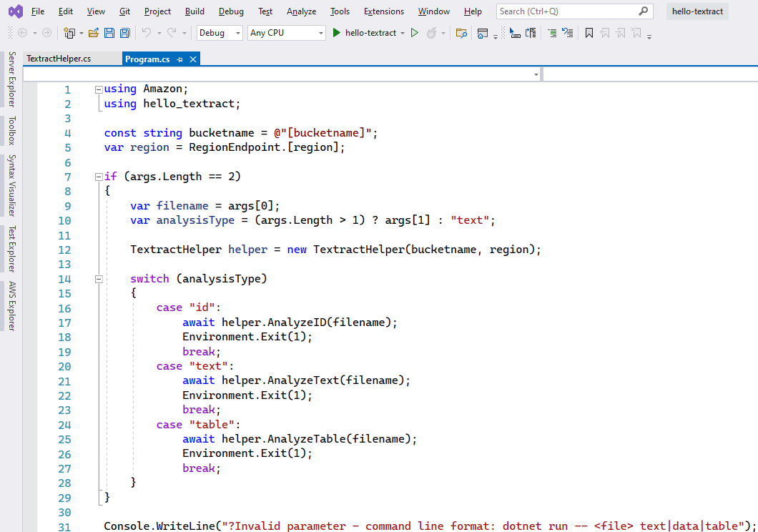
Task: Open the Help menu
Action: tap(473, 11)
